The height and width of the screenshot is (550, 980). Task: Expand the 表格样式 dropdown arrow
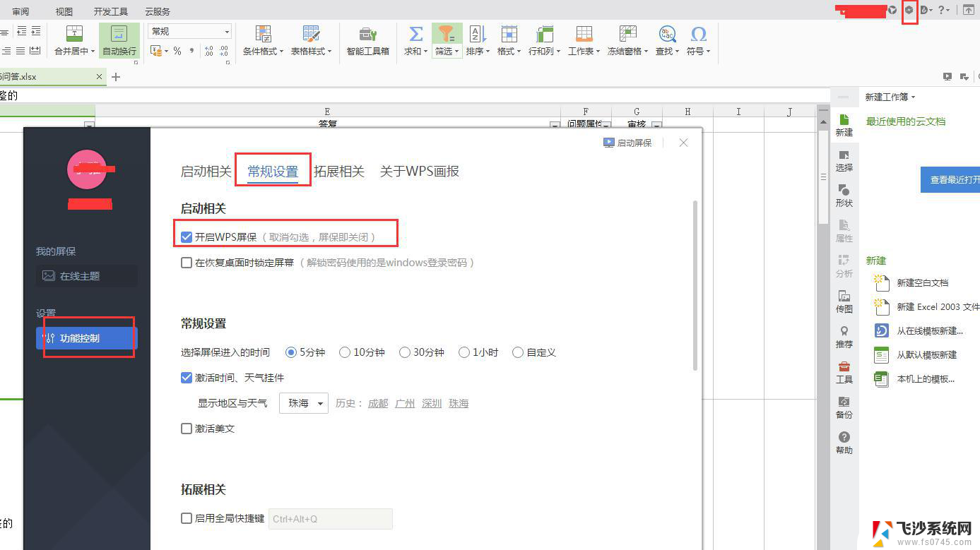329,52
